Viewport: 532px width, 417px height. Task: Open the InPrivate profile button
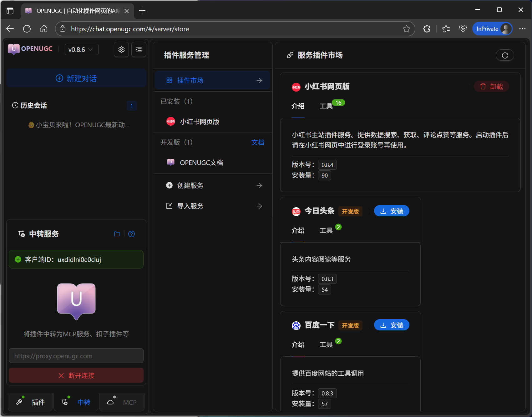(492, 29)
